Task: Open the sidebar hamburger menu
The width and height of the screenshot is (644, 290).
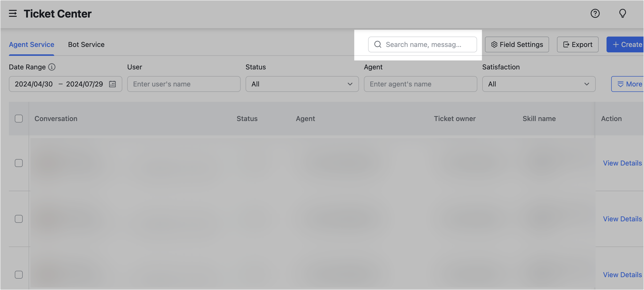Action: [x=13, y=14]
